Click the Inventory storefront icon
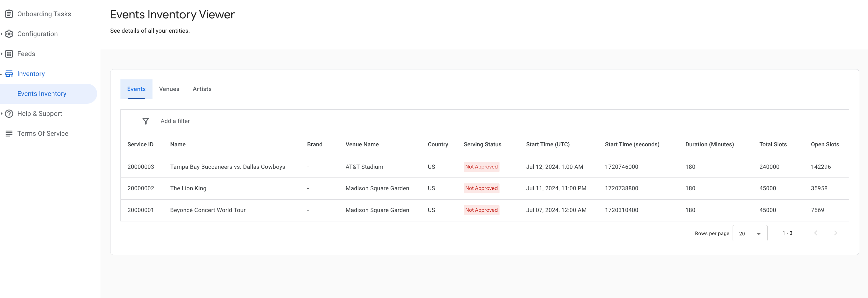This screenshot has width=868, height=298. point(9,74)
